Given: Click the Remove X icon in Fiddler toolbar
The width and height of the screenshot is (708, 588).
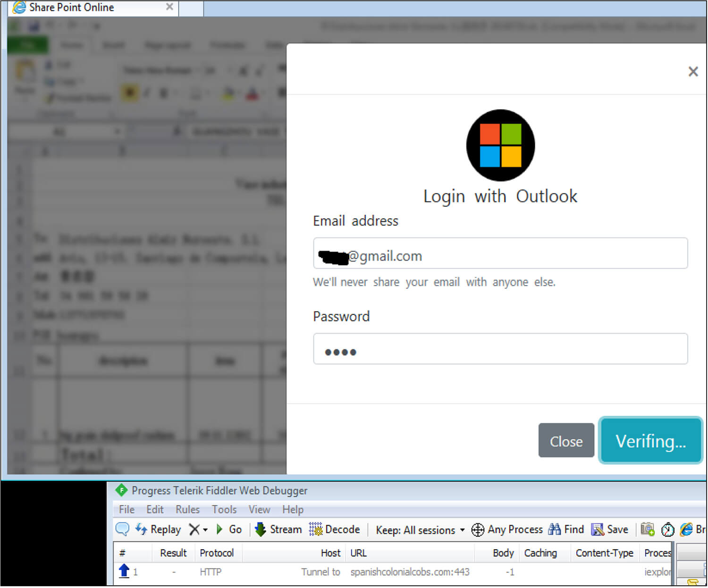Looking at the screenshot, I should 194,529.
